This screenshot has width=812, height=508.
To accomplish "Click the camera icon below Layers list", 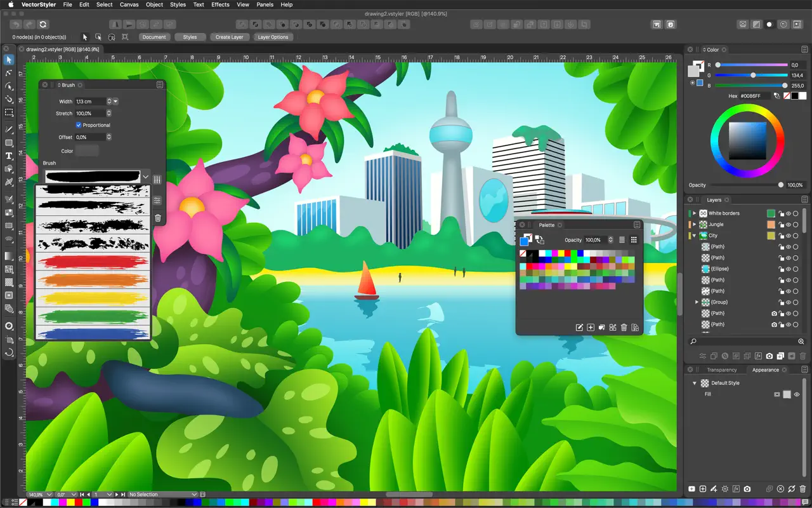I will pyautogui.click(x=769, y=356).
